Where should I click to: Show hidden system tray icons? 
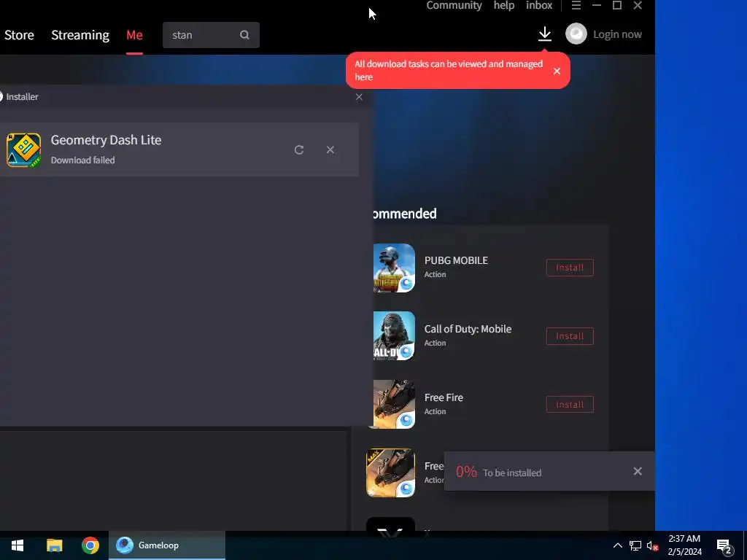[x=617, y=545]
